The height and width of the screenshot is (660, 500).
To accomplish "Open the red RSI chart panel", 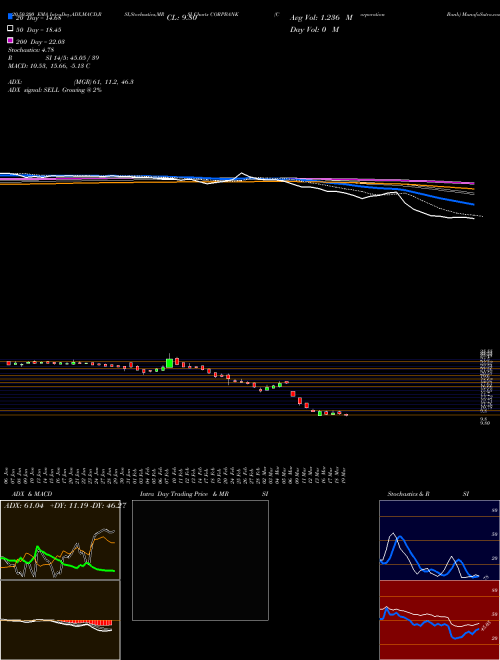I will click(439, 620).
